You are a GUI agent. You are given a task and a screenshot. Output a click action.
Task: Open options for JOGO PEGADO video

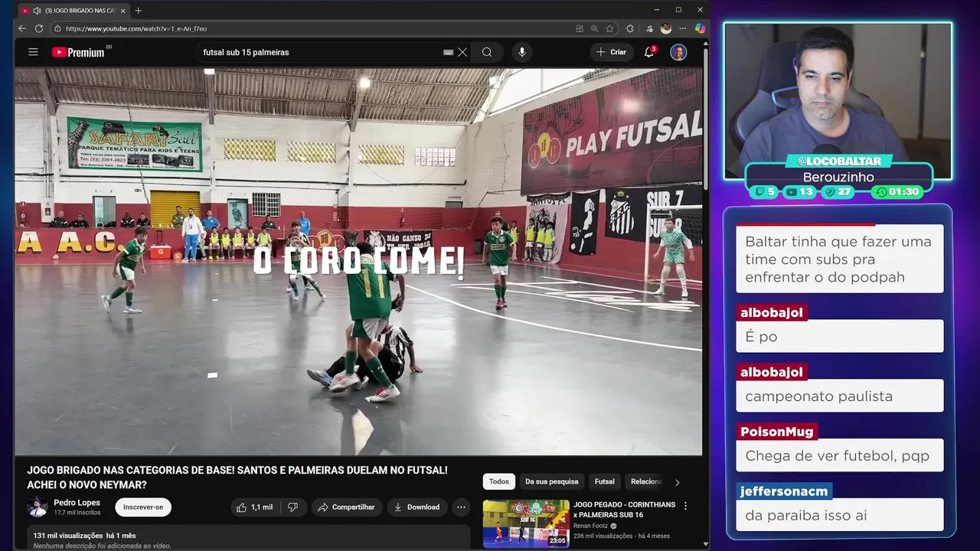pyautogui.click(x=685, y=506)
